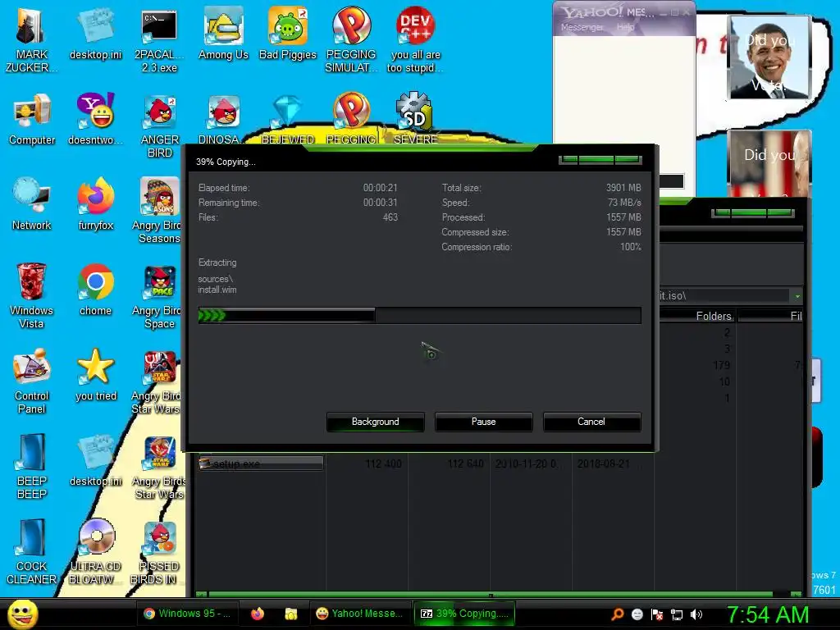Click the 00:00:31 remaining time value
Screen dimensions: 840x630
coord(380,203)
